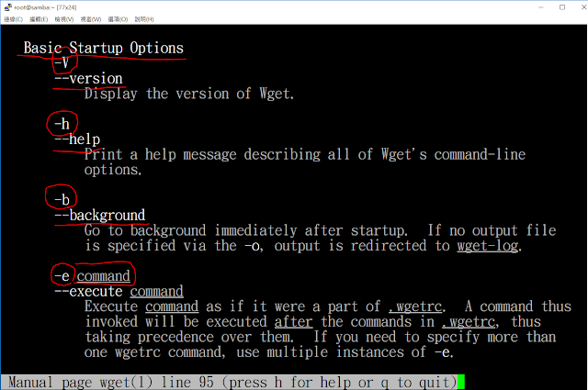This screenshot has width=588, height=390.
Task: Close the root@samba terminal window
Action: click(x=583, y=7)
